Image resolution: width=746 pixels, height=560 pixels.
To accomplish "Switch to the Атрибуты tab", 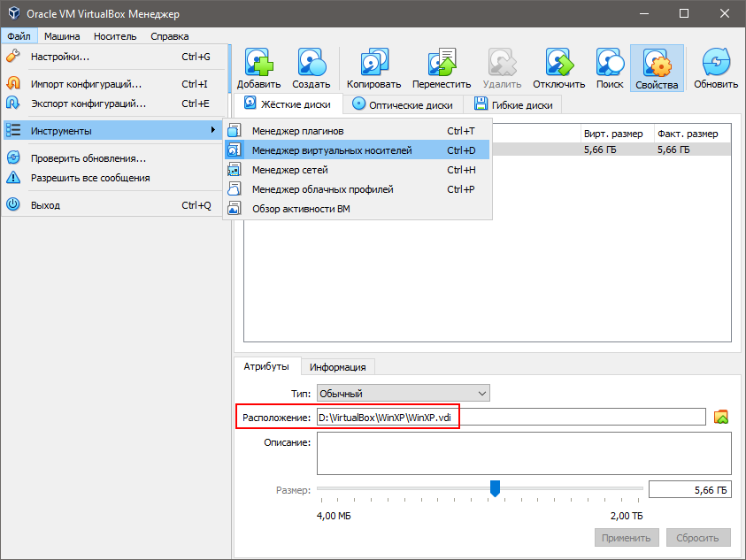I will 267,366.
